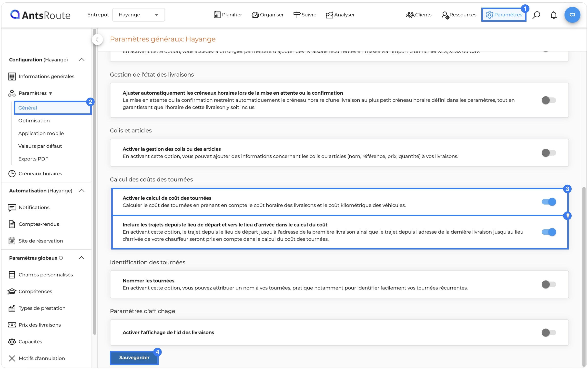Click the Champs personnalisés list icon
The height and width of the screenshot is (370, 588).
coord(12,275)
